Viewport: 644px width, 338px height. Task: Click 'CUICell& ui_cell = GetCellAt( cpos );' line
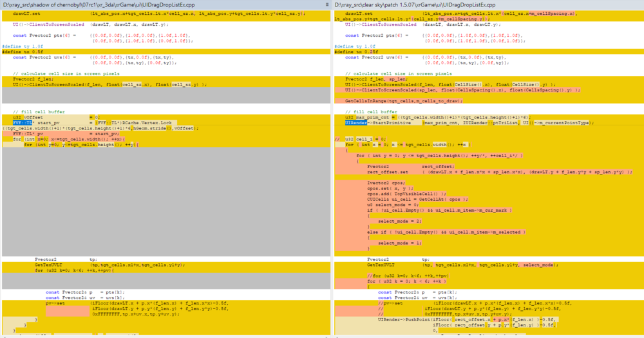tap(489, 199)
